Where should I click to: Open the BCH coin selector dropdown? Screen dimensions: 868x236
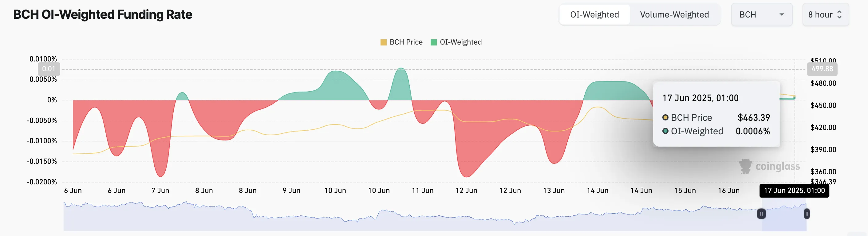pyautogui.click(x=762, y=14)
